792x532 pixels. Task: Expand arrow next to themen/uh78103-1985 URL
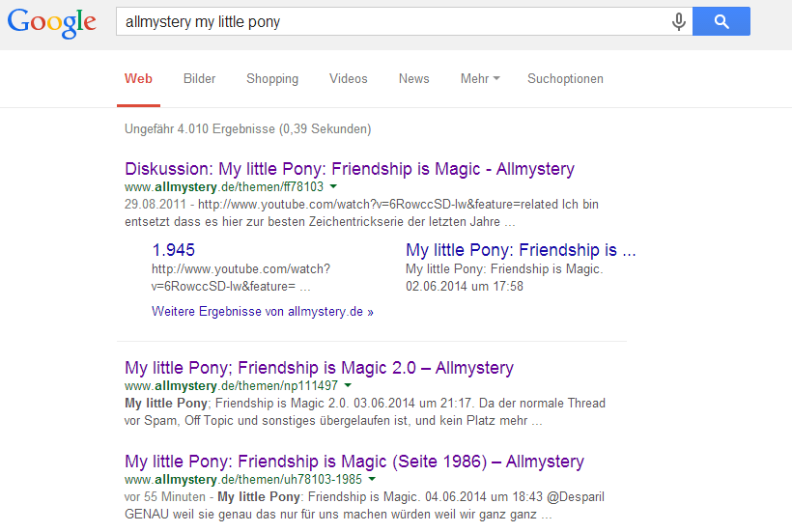pyautogui.click(x=372, y=479)
